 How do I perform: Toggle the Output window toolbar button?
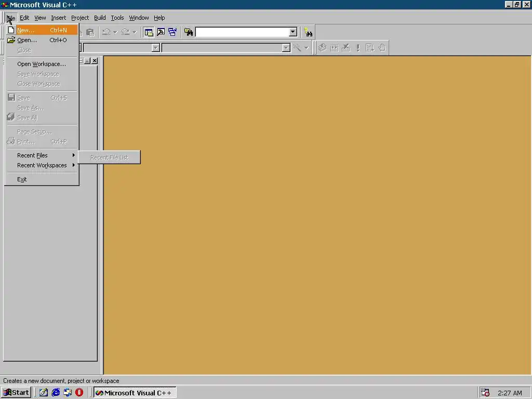pos(161,32)
